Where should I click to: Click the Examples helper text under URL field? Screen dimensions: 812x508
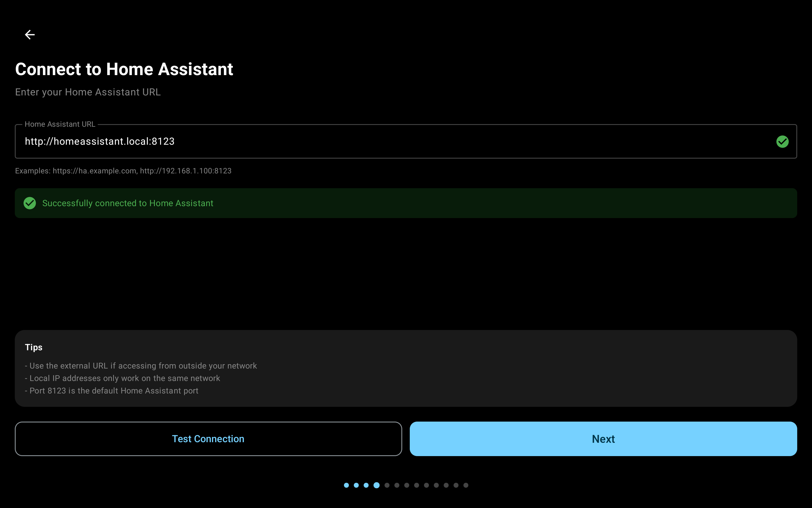(123, 171)
